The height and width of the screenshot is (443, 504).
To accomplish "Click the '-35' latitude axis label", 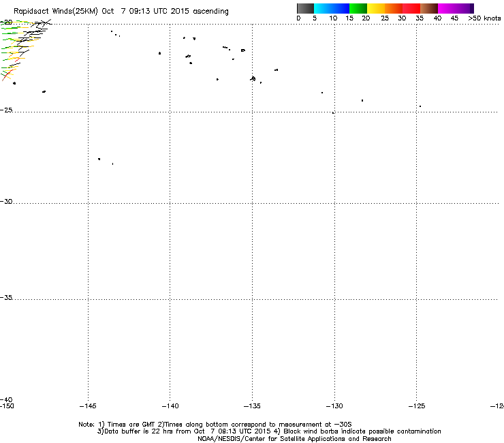I will coord(7,298).
